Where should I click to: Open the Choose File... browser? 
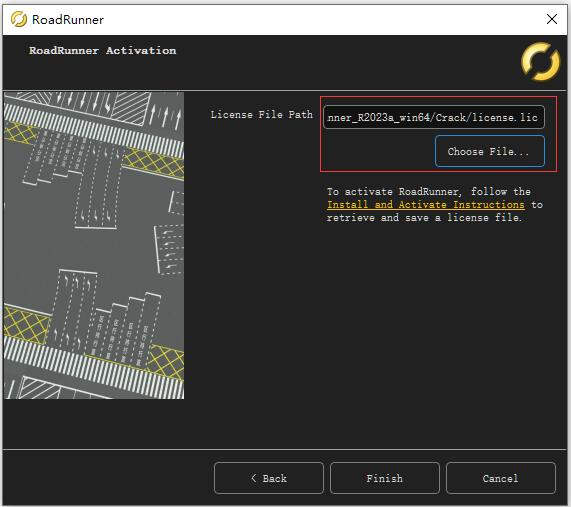489,151
